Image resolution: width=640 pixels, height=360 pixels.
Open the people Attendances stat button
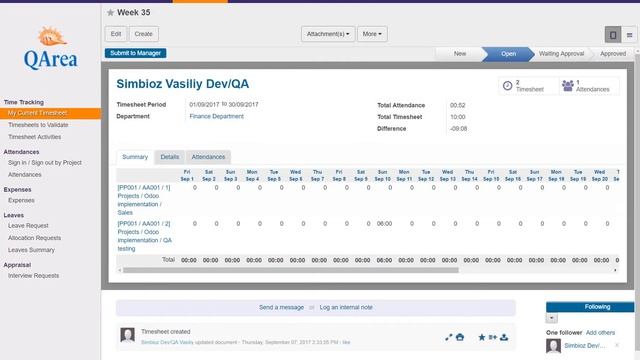click(589, 86)
